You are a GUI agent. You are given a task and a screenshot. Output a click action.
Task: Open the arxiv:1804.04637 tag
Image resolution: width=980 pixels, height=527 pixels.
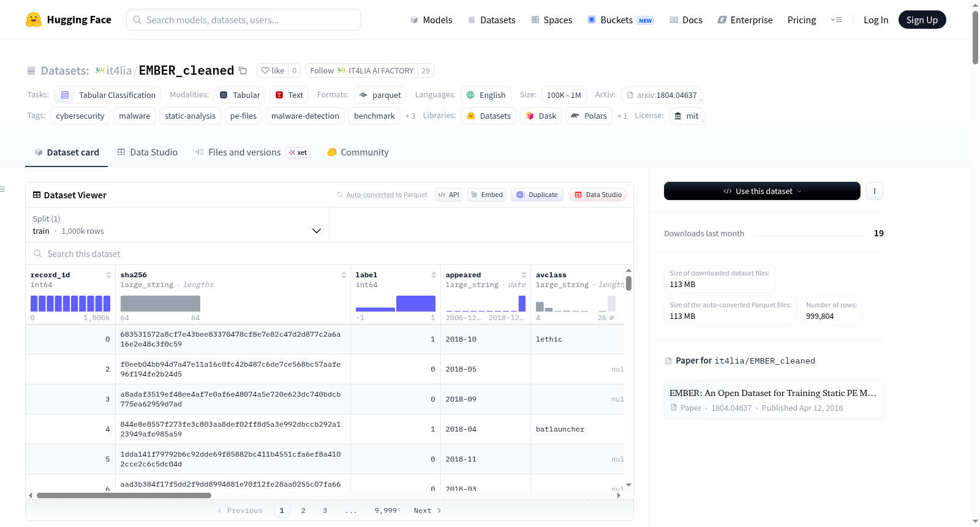tap(661, 95)
